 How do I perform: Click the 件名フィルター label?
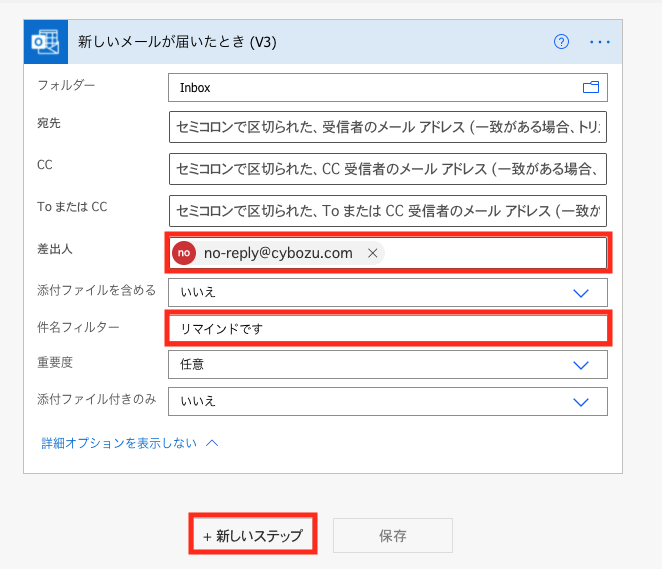78,327
